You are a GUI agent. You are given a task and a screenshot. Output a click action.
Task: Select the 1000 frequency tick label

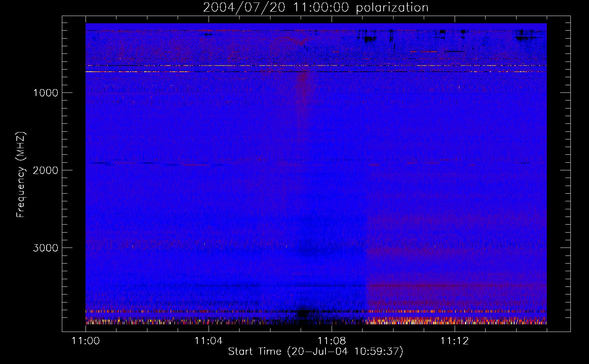(46, 93)
